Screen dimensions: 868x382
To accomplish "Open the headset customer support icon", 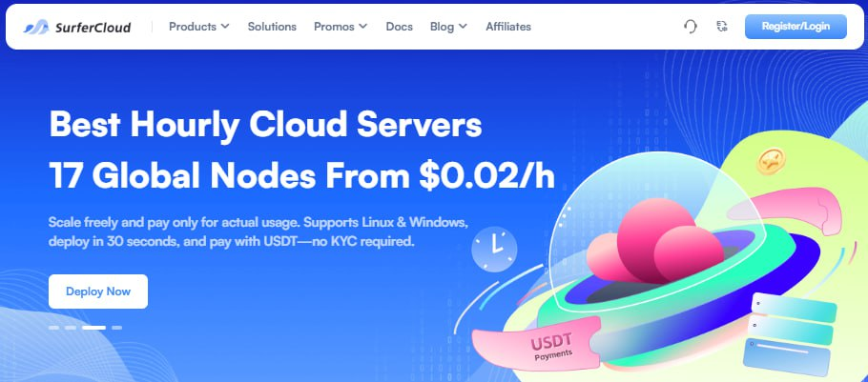I will (x=691, y=27).
